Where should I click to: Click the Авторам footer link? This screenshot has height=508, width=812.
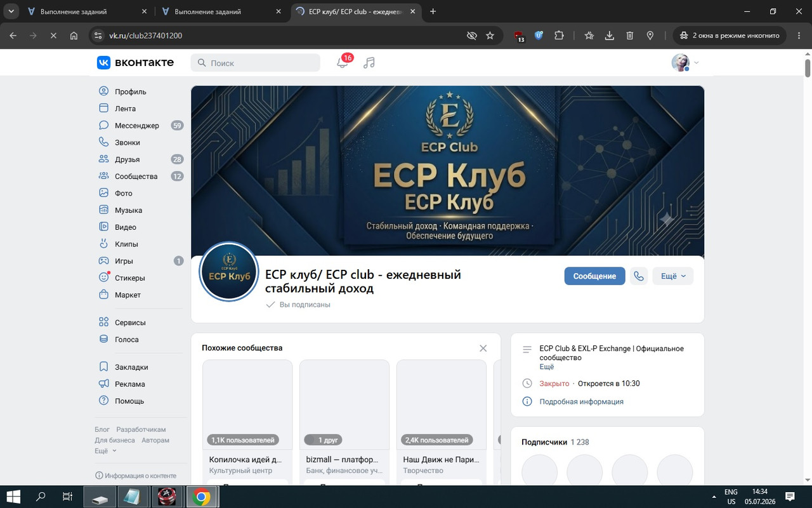click(155, 440)
